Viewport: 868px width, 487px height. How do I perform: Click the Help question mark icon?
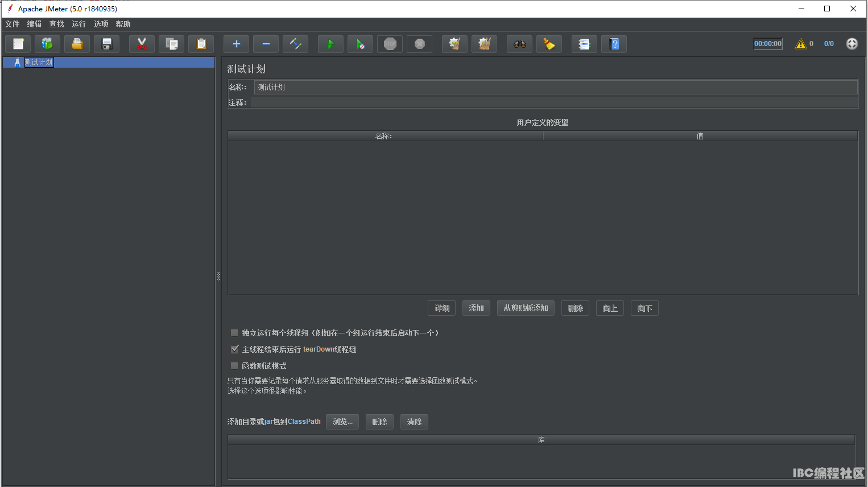[x=614, y=44]
